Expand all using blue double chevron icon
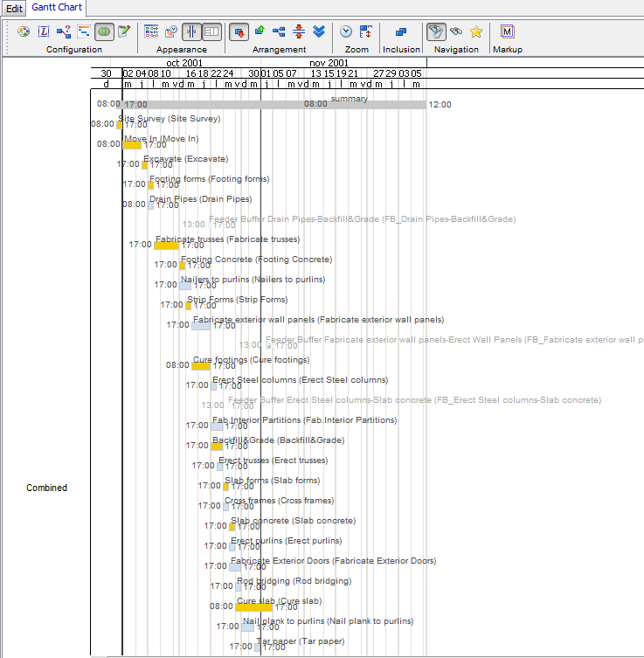This screenshot has width=644, height=658. pos(319,31)
